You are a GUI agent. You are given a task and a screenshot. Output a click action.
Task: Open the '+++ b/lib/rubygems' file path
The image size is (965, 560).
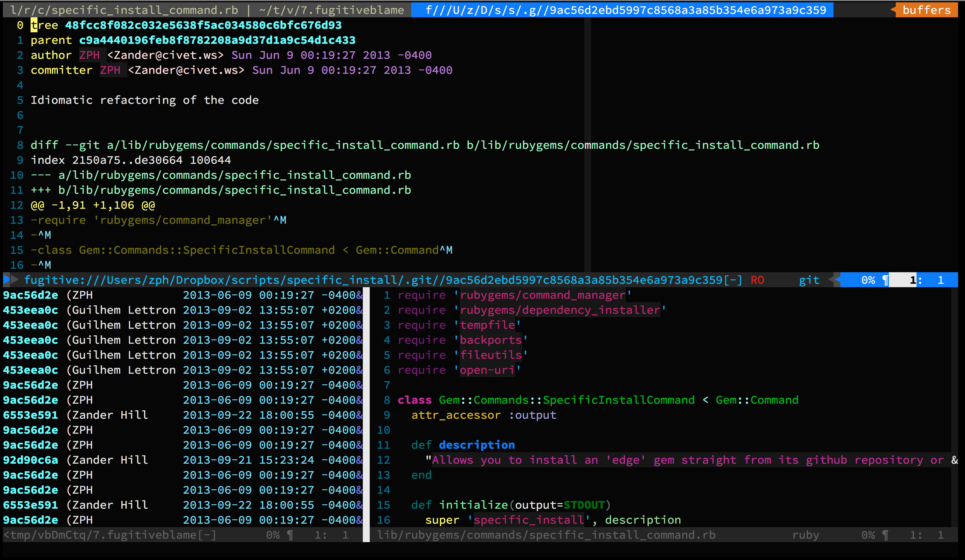pyautogui.click(x=221, y=190)
